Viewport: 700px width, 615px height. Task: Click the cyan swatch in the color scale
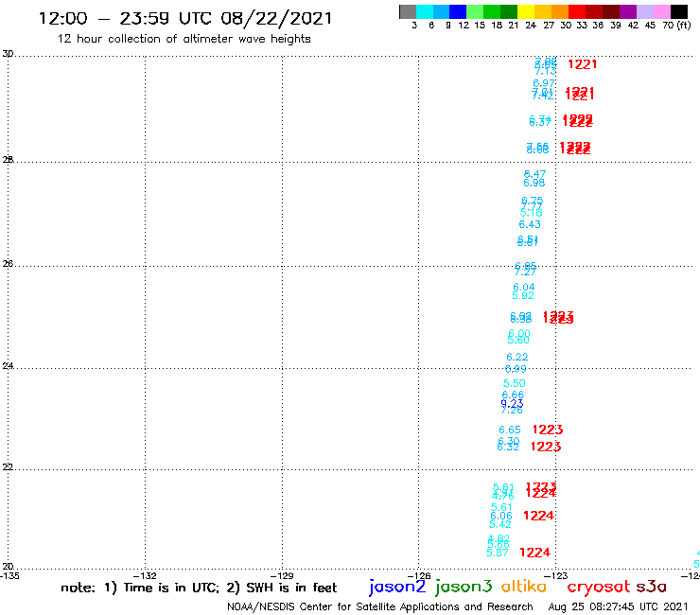tap(425, 11)
